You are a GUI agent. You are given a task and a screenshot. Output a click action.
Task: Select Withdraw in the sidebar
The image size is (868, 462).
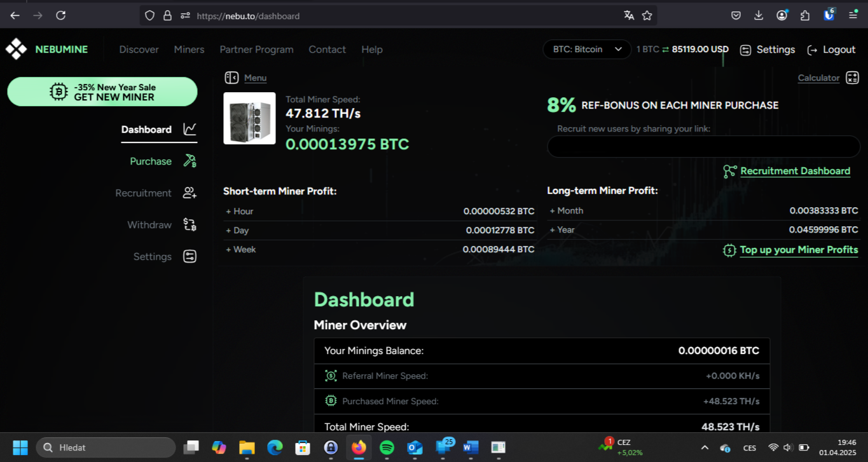pyautogui.click(x=149, y=225)
